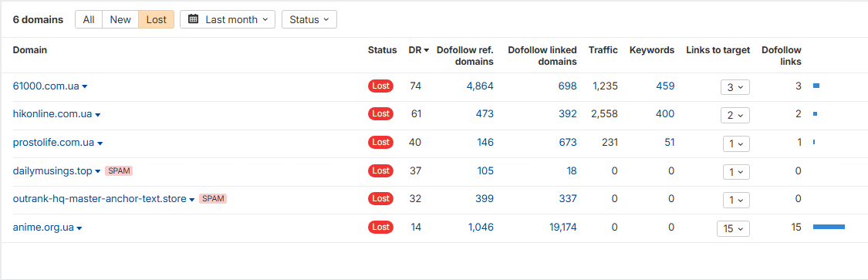868x280 pixels.
Task: Click the Domain column header
Action: click(30, 50)
